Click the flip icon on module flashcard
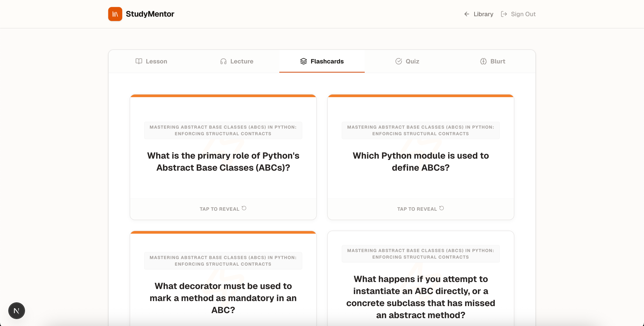The height and width of the screenshot is (326, 644). (x=442, y=208)
